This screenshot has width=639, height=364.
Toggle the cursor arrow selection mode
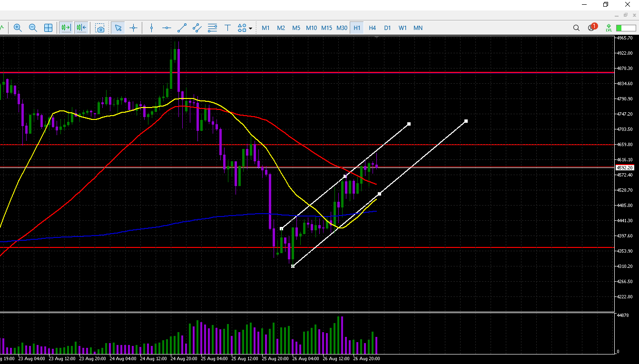click(x=118, y=28)
